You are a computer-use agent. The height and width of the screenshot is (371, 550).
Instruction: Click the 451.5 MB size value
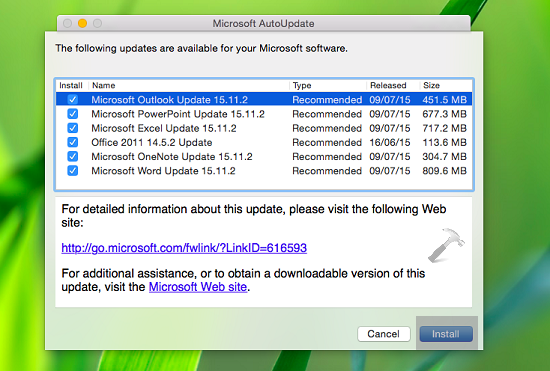pos(444,100)
